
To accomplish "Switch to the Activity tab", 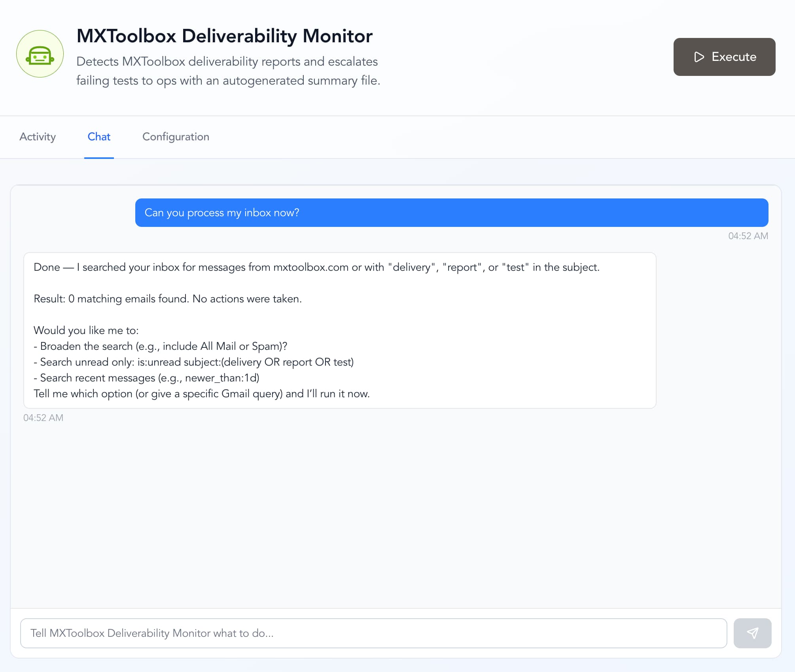I will [x=38, y=137].
